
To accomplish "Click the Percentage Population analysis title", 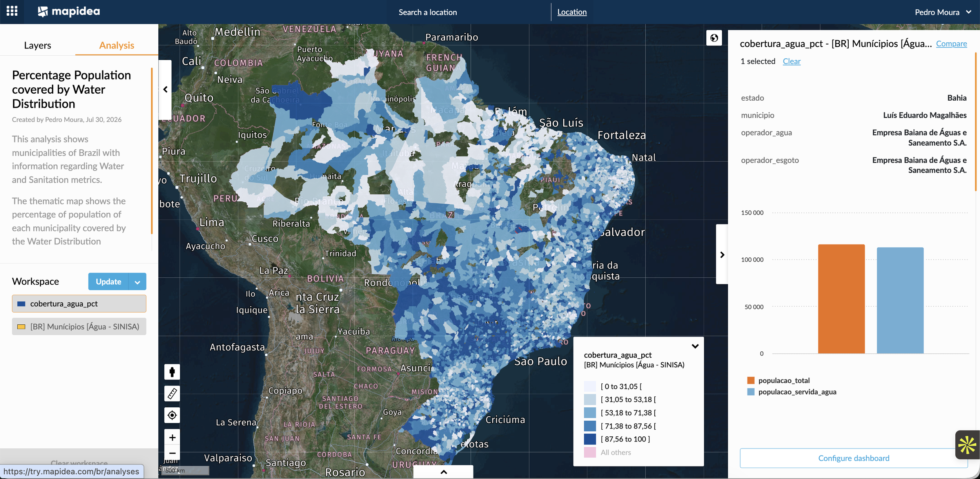I will coord(71,89).
